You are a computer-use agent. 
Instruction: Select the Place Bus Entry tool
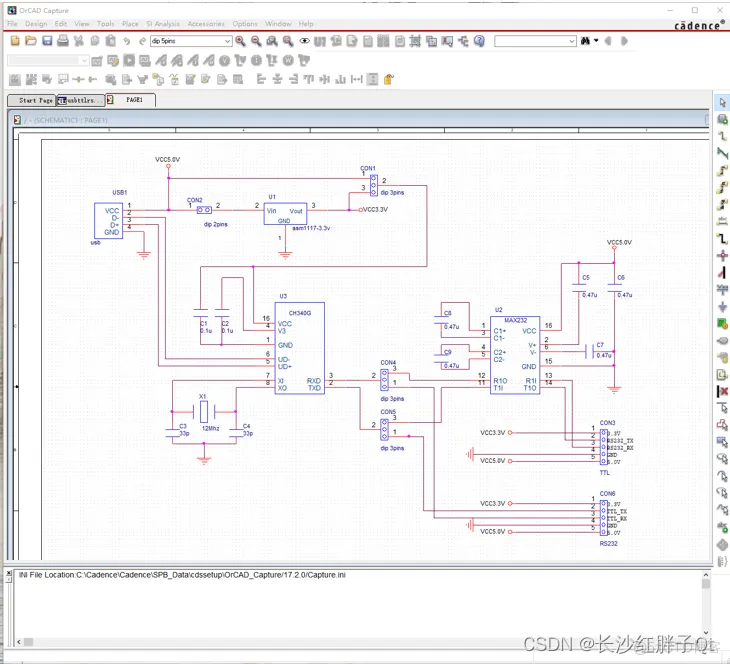[722, 272]
